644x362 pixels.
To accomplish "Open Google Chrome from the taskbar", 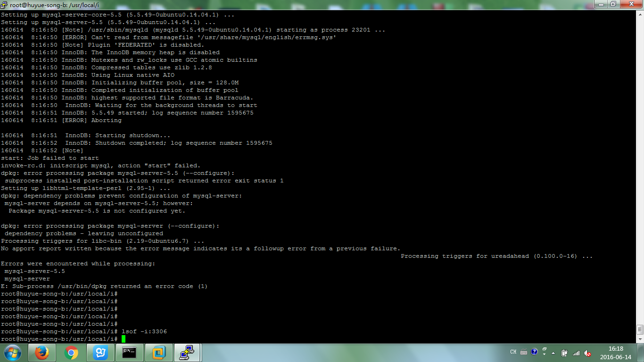I will tap(72, 352).
